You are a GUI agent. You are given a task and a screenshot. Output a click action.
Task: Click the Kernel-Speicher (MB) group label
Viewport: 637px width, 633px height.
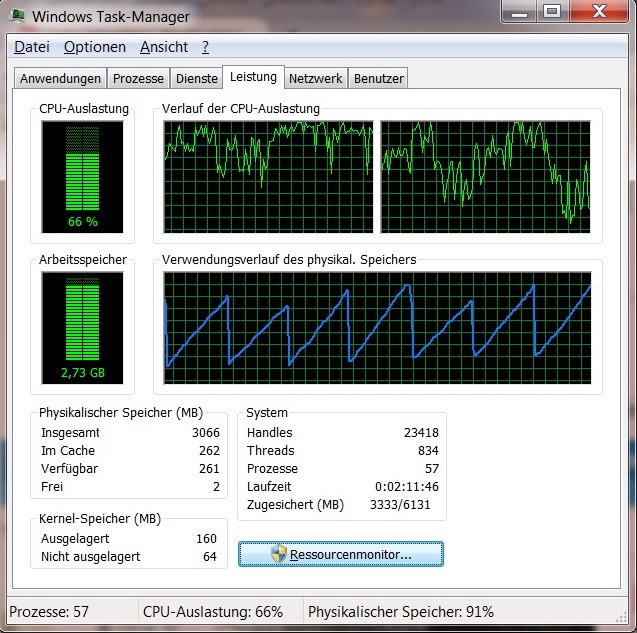click(x=100, y=519)
